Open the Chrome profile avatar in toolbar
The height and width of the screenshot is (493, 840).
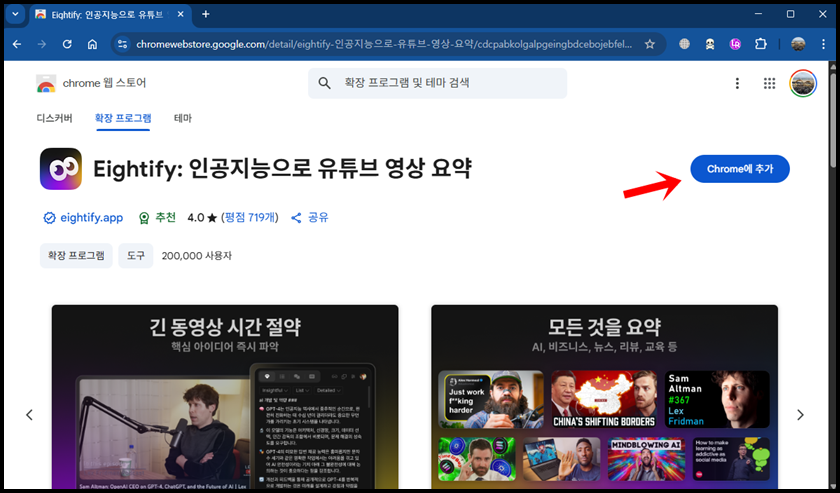[798, 44]
